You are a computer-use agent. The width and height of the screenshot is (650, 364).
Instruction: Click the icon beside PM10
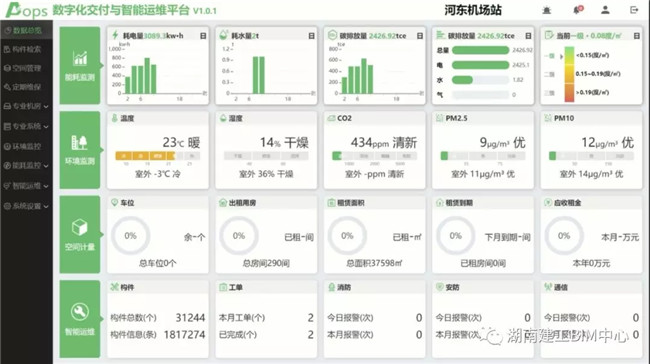[548, 118]
